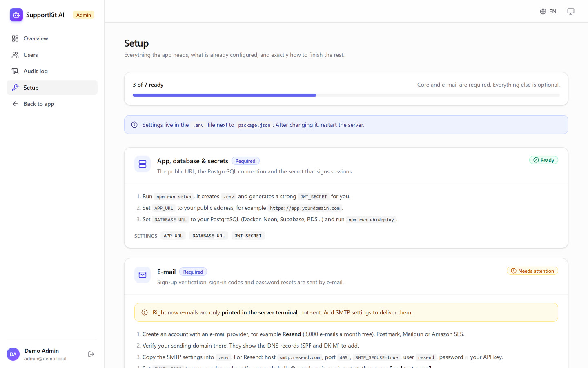Click the SupportKit AI robot logo
Viewport: 588px width, 368px height.
[x=16, y=15]
